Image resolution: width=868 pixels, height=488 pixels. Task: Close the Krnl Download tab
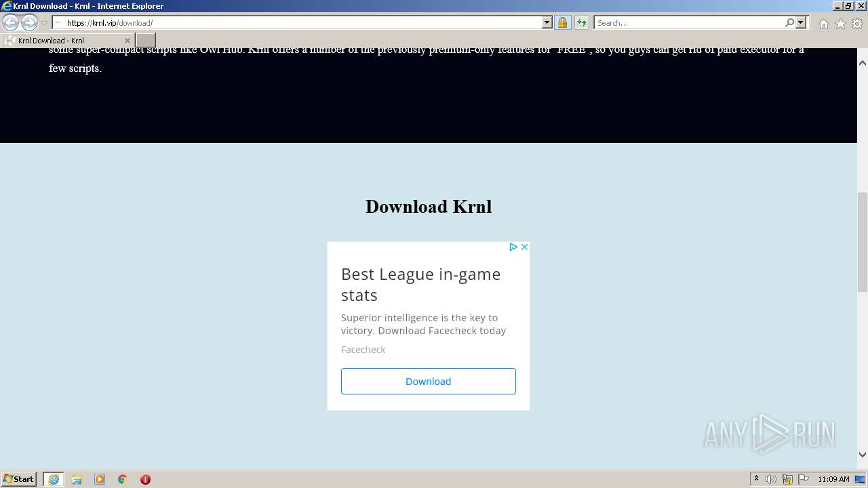point(127,41)
